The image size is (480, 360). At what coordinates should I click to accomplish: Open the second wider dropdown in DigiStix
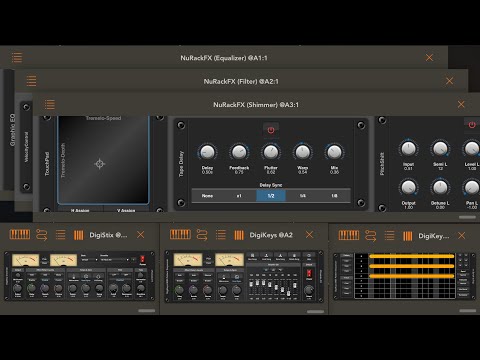pos(115,259)
